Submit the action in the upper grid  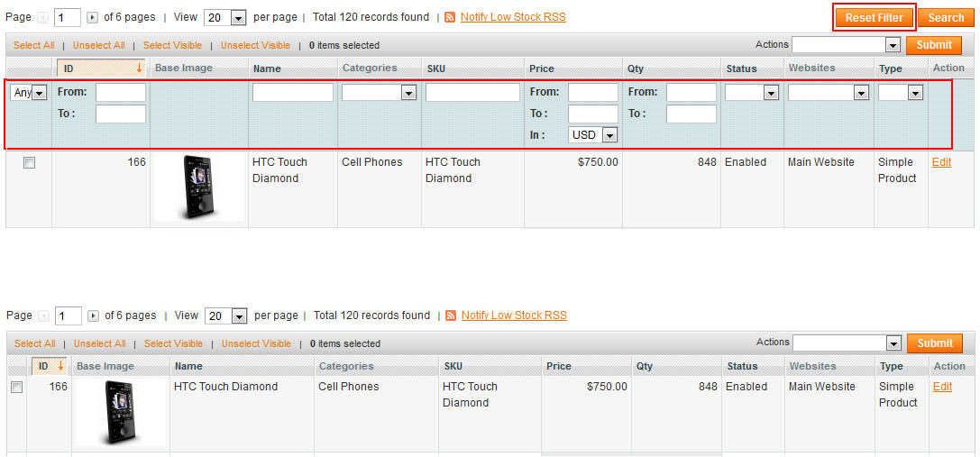click(934, 45)
